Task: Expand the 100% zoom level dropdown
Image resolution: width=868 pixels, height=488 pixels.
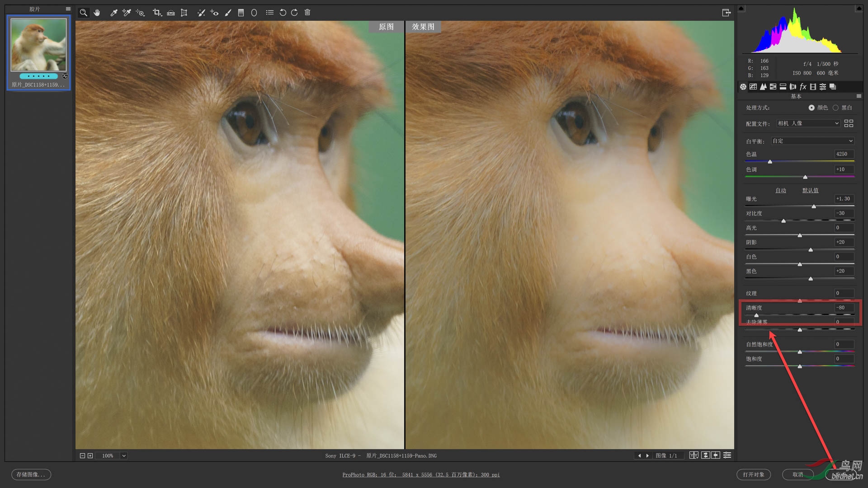Action: [x=124, y=455]
